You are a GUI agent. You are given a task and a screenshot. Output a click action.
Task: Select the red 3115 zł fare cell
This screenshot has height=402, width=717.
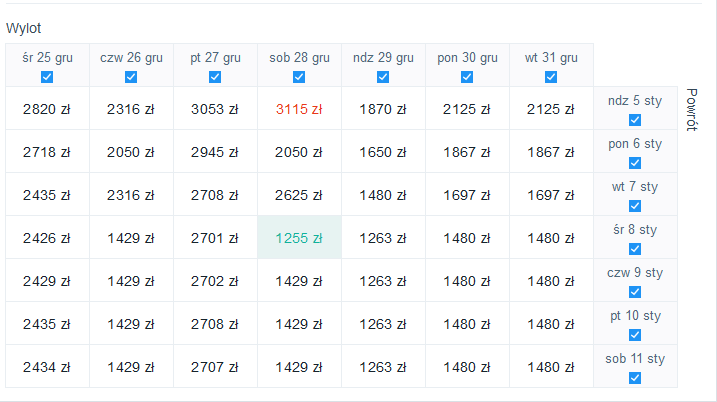[300, 108]
